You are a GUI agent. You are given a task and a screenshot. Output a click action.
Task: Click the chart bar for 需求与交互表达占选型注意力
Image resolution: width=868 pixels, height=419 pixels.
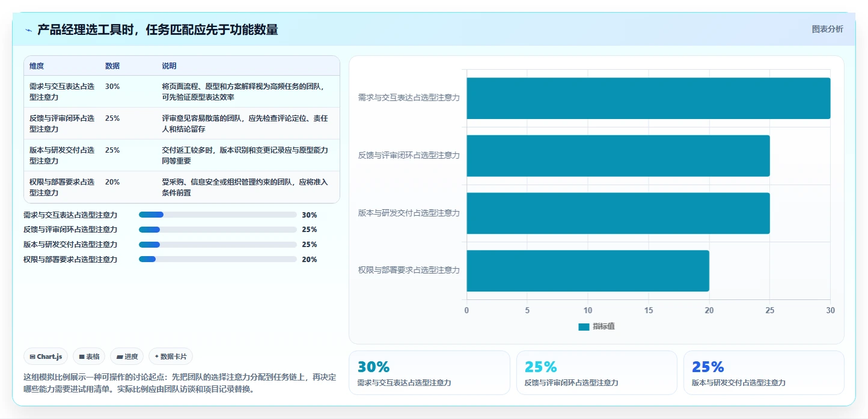(x=649, y=98)
